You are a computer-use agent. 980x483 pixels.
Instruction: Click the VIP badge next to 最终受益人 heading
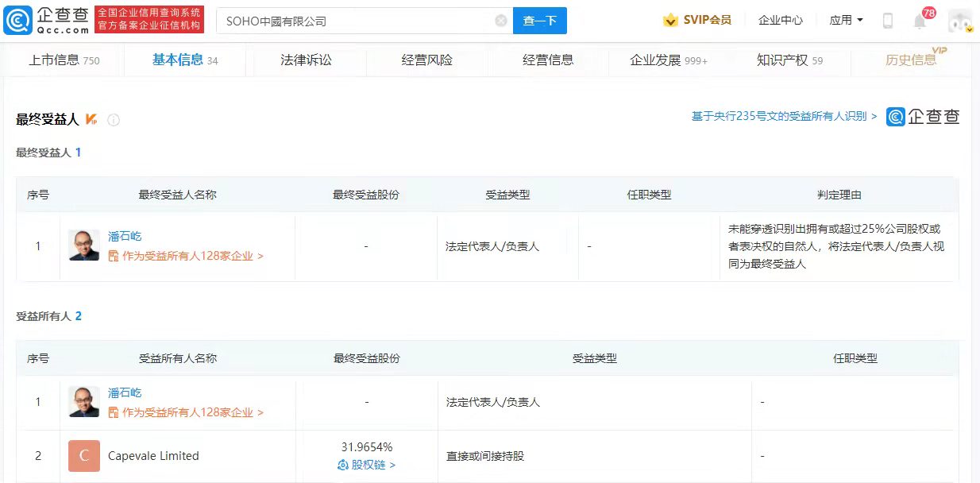tap(91, 120)
